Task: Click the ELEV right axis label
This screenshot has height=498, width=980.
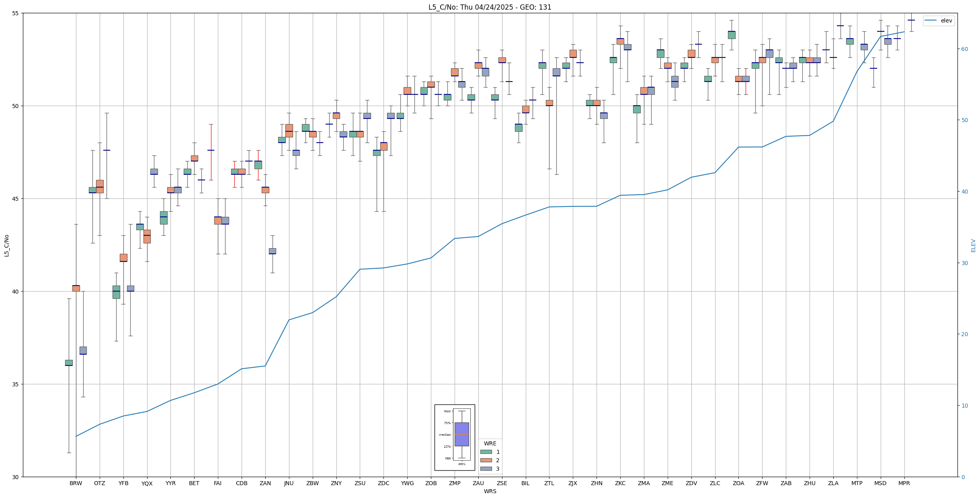Action: [973, 245]
